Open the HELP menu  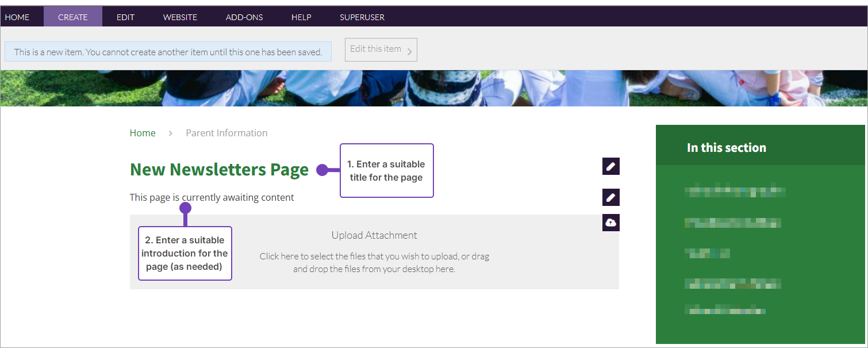click(301, 17)
